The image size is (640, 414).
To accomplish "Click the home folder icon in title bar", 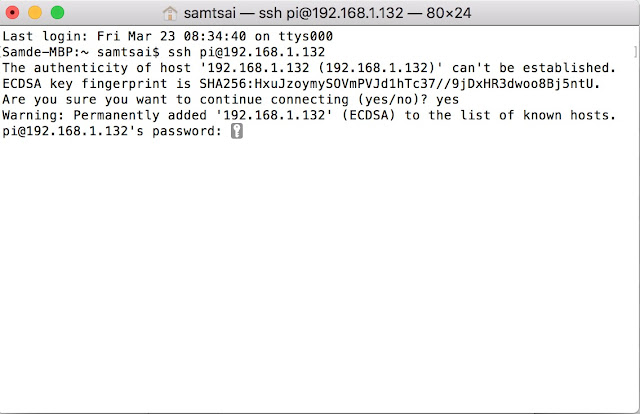I will (x=170, y=13).
